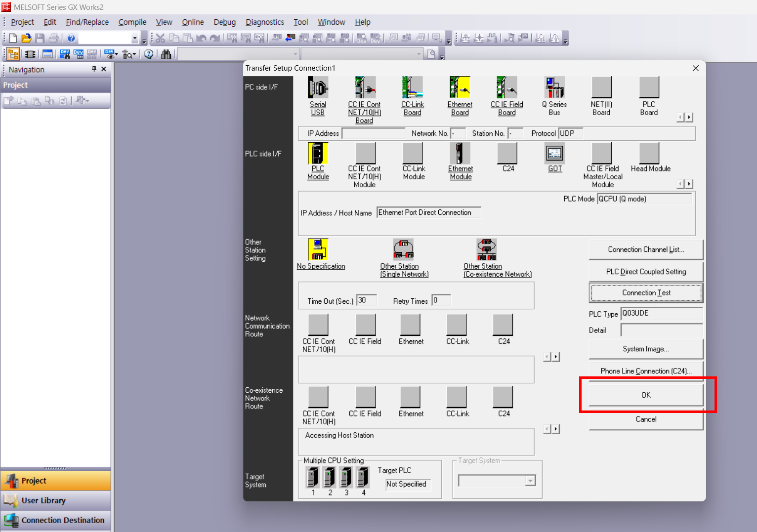Pin the Navigation panel

(x=94, y=69)
